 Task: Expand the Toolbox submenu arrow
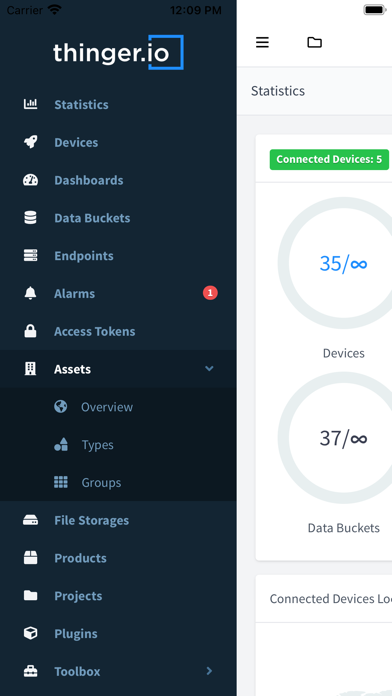(x=210, y=671)
